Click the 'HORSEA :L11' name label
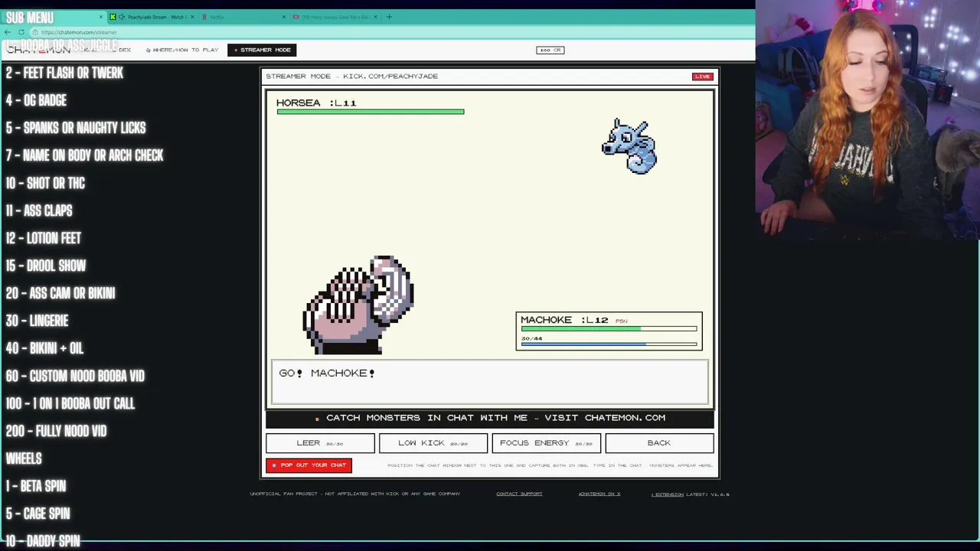Image resolution: width=980 pixels, height=551 pixels. (316, 103)
